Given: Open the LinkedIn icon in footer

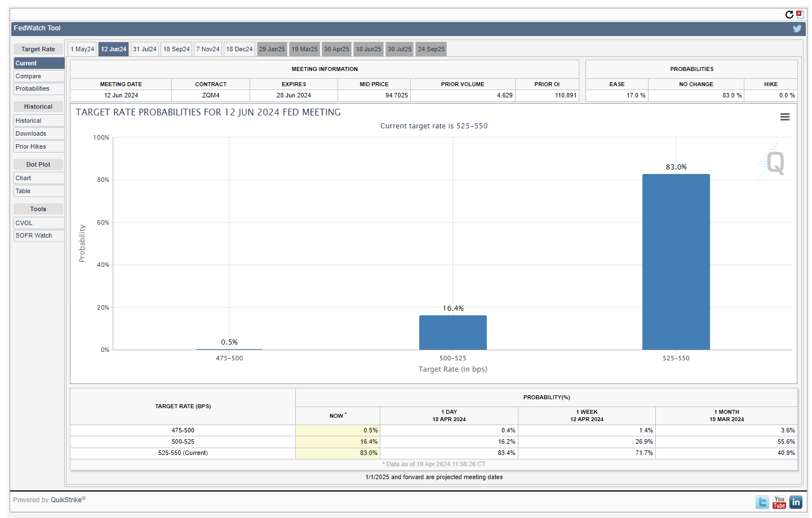Looking at the screenshot, I should click(796, 502).
